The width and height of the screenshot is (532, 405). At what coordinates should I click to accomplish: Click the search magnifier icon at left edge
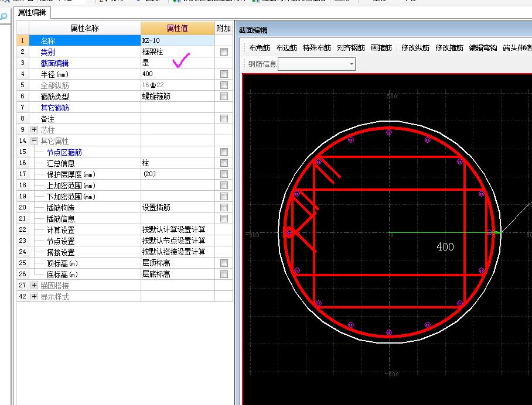point(3,16)
